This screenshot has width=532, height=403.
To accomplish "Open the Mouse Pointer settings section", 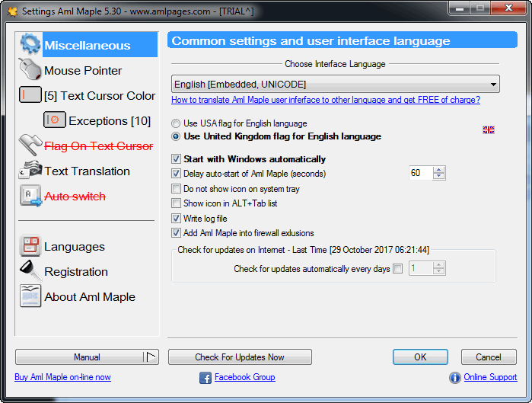I will click(x=83, y=71).
